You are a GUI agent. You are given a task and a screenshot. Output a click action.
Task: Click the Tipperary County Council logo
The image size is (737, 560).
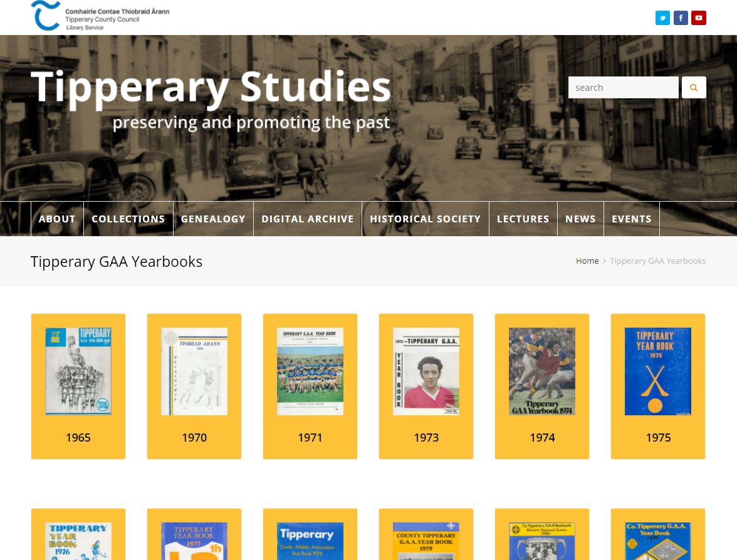coord(100,17)
